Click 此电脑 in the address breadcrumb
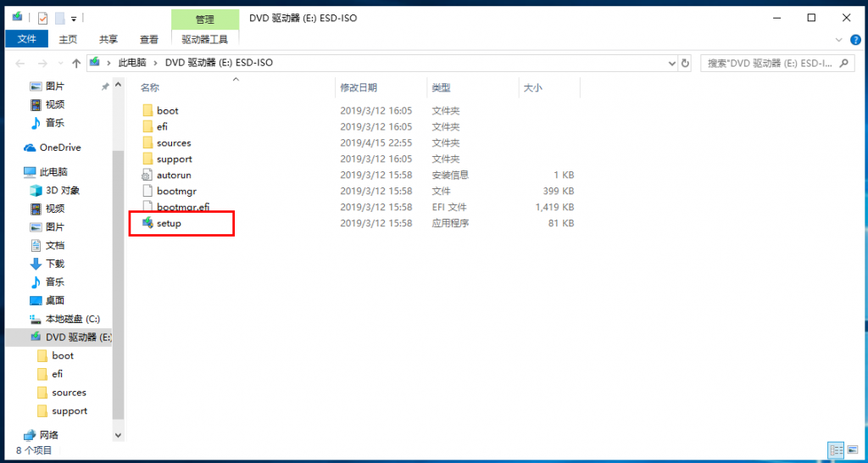The height and width of the screenshot is (463, 868). coord(132,63)
